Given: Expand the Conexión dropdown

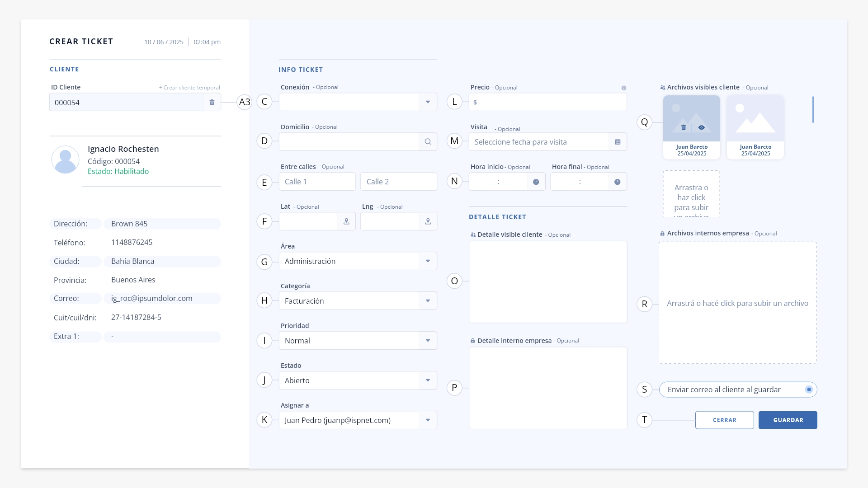Looking at the screenshot, I should [x=428, y=102].
